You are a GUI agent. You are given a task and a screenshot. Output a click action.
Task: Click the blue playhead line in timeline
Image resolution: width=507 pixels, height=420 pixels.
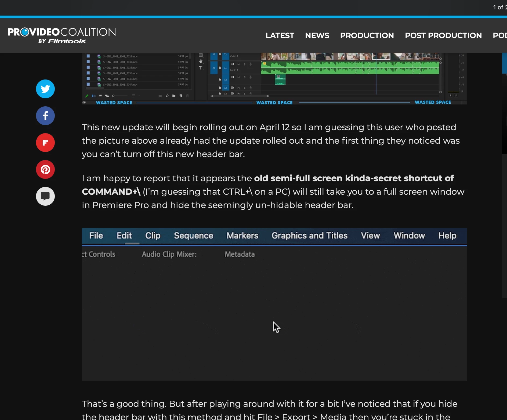[376, 74]
